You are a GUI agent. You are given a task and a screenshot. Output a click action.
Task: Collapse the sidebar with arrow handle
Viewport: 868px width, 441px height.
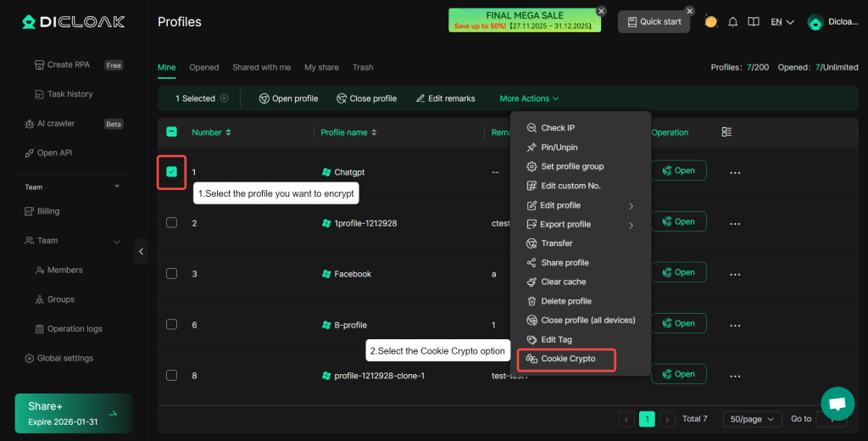141,251
